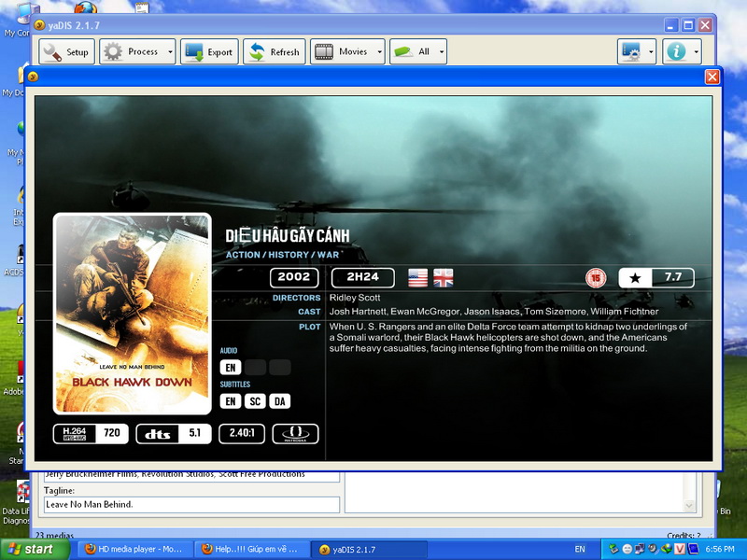Click the EN badge under Subtitles

pyautogui.click(x=231, y=401)
